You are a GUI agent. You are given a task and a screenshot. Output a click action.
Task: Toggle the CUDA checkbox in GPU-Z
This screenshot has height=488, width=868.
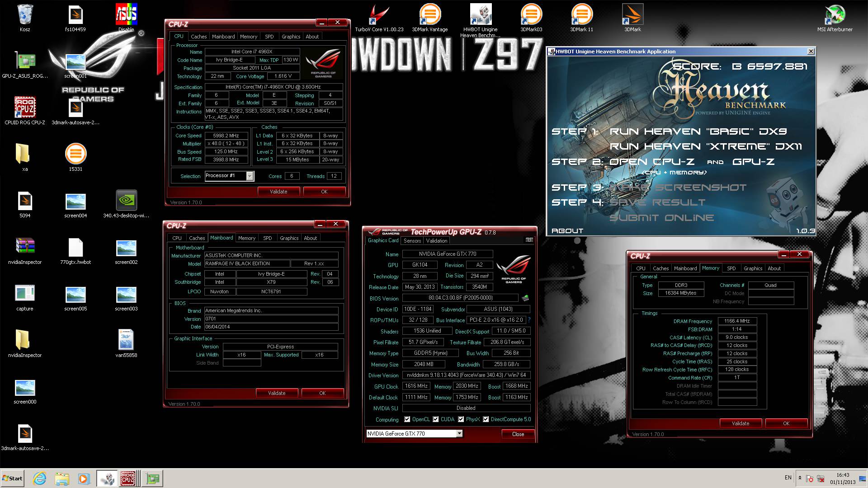[436, 419]
